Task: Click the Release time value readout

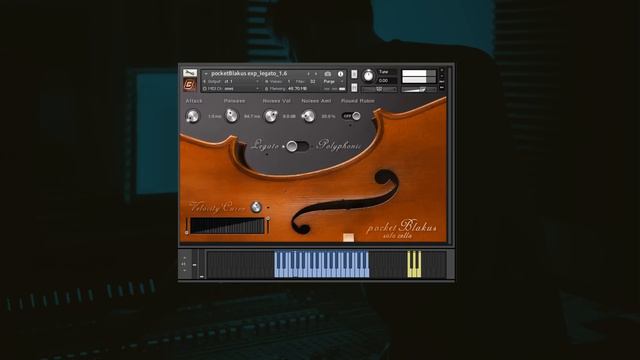Action: [252, 117]
